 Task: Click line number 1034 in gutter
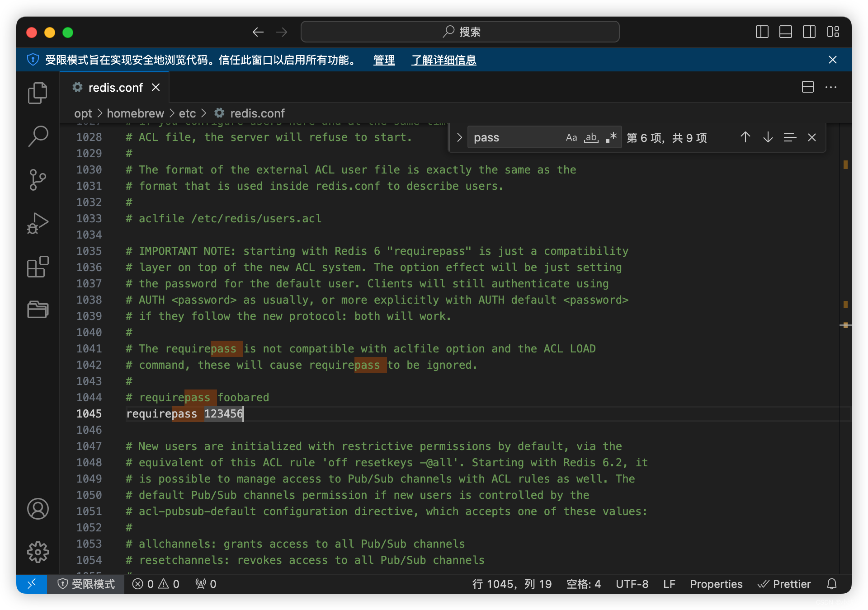point(89,235)
